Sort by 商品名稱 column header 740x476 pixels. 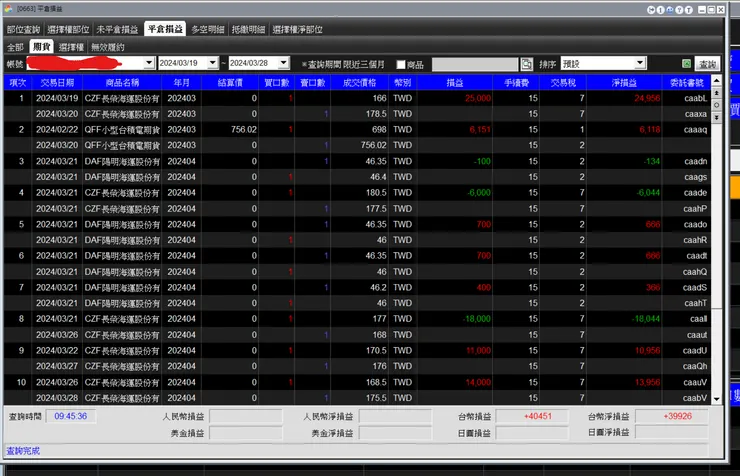(122, 83)
